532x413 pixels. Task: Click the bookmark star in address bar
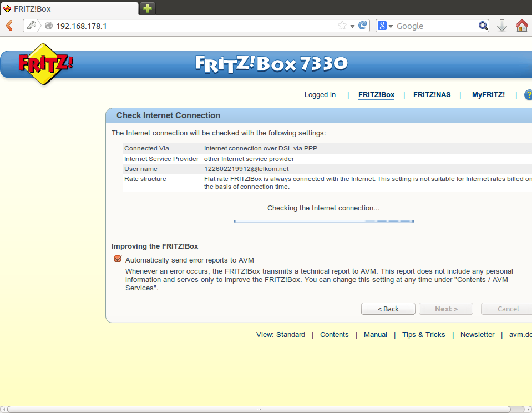tap(342, 26)
